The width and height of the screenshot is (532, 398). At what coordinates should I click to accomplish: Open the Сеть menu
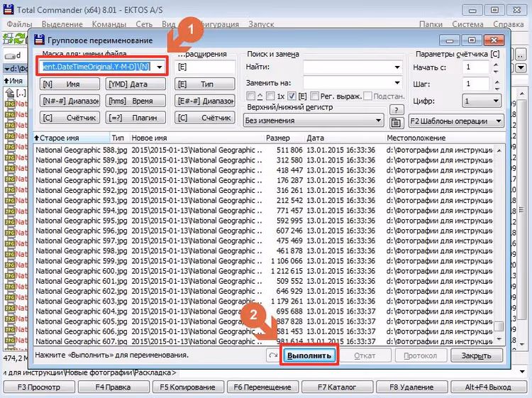coord(144,24)
